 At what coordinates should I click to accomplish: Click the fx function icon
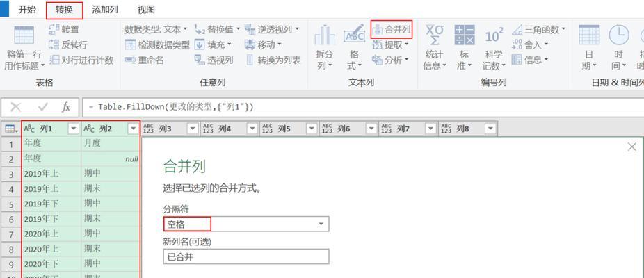[66, 107]
